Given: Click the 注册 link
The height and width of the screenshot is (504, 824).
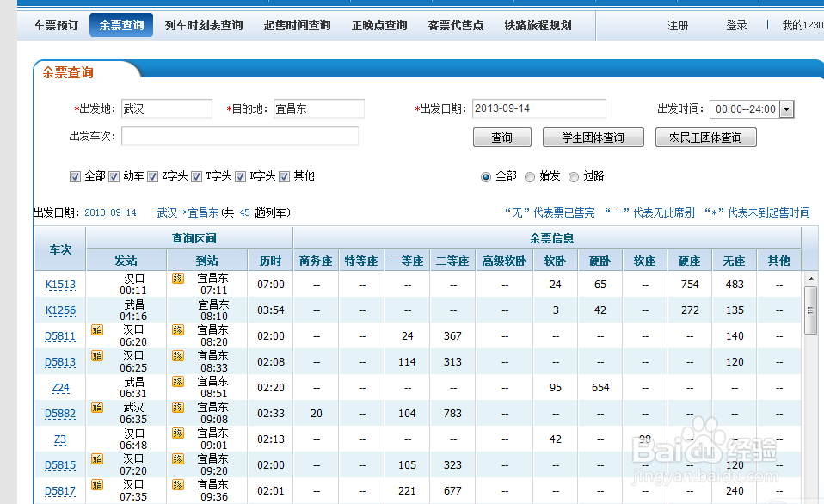Looking at the screenshot, I should 678,25.
